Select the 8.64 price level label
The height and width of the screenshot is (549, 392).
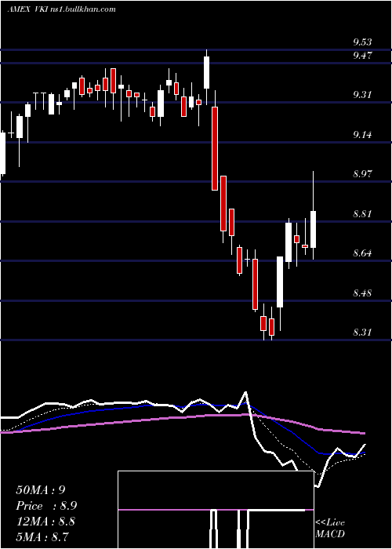coord(362,253)
